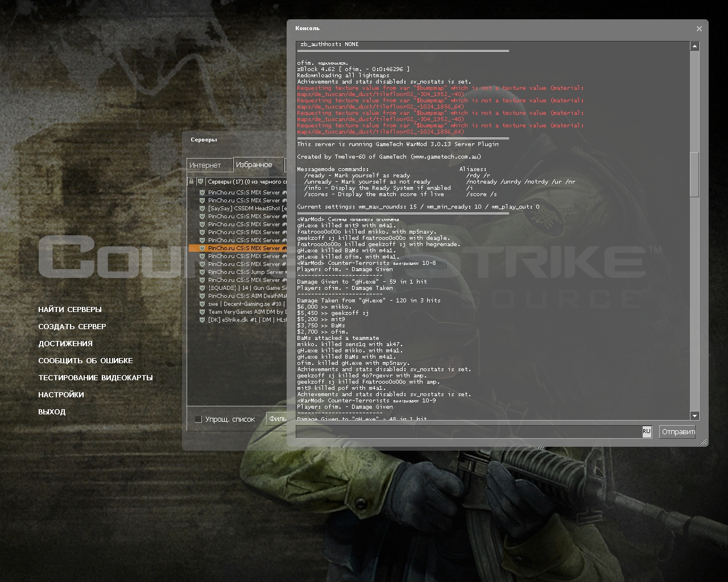728x582 pixels.
Task: Click the console vertical scrollbar thumb
Action: pos(694,174)
